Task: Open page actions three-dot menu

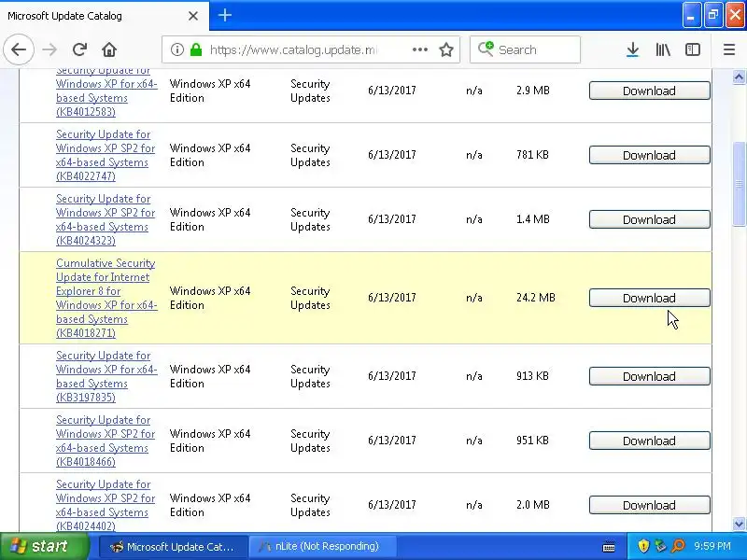Action: click(x=419, y=49)
